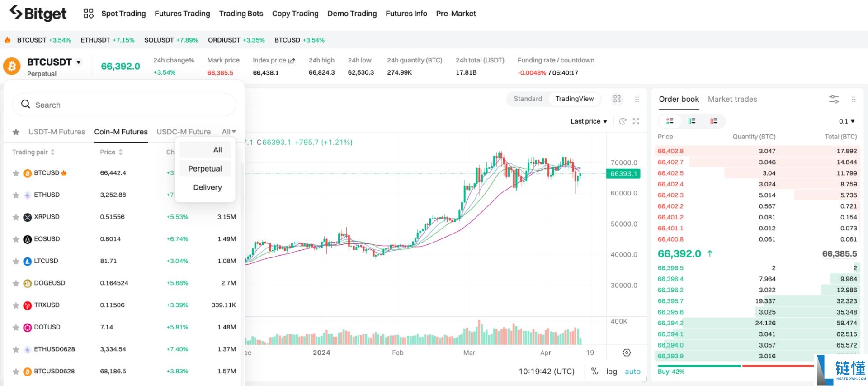The width and height of the screenshot is (868, 386).
Task: Show both buy and sell orders view
Action: click(x=670, y=121)
